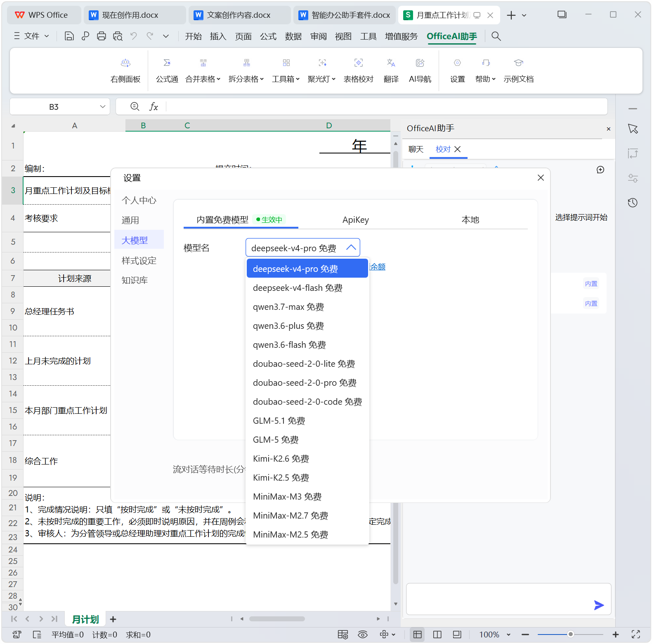Open the 右侧面板 ribbon tool
Screen dimensions: 652x644
(125, 70)
